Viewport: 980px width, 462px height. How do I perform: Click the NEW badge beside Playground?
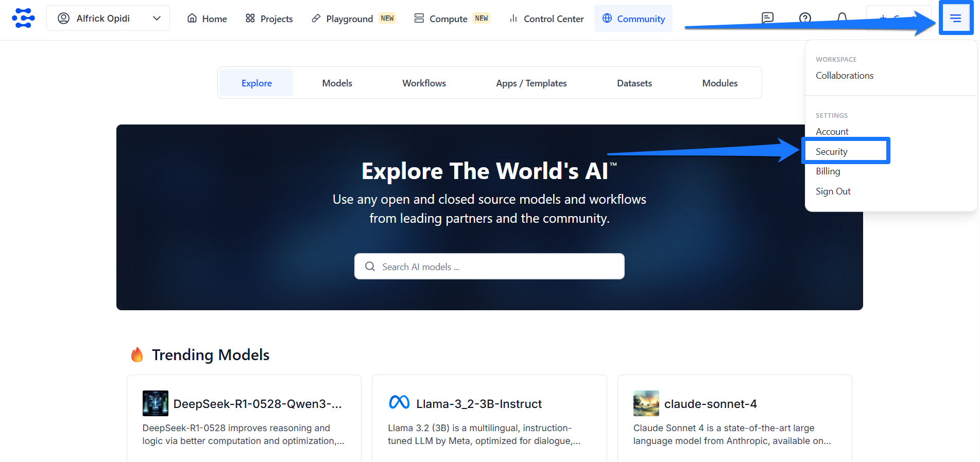(x=387, y=18)
